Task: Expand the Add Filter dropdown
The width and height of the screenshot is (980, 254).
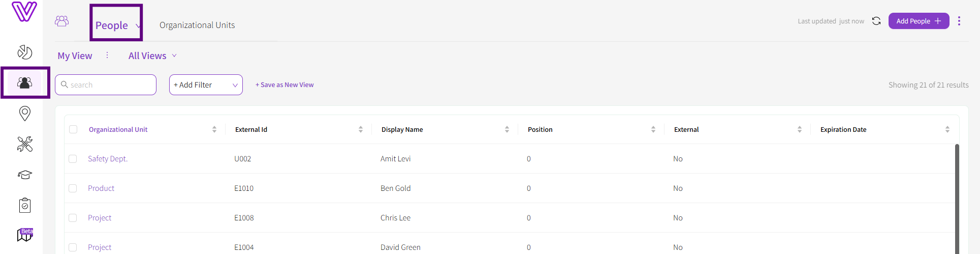Action: (x=206, y=85)
